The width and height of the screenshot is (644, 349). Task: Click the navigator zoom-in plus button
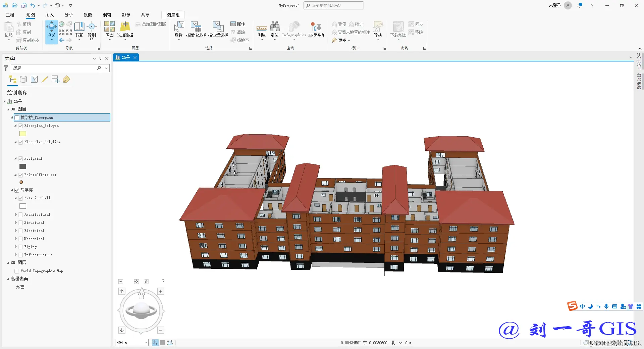click(161, 291)
